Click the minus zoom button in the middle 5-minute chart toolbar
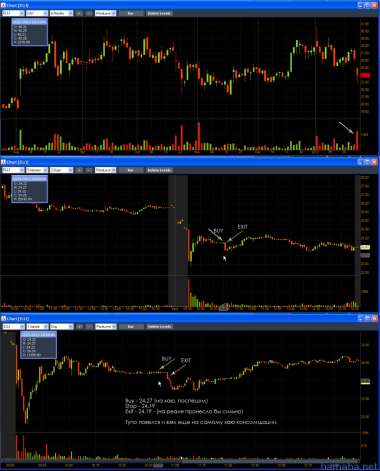 pyautogui.click(x=89, y=170)
